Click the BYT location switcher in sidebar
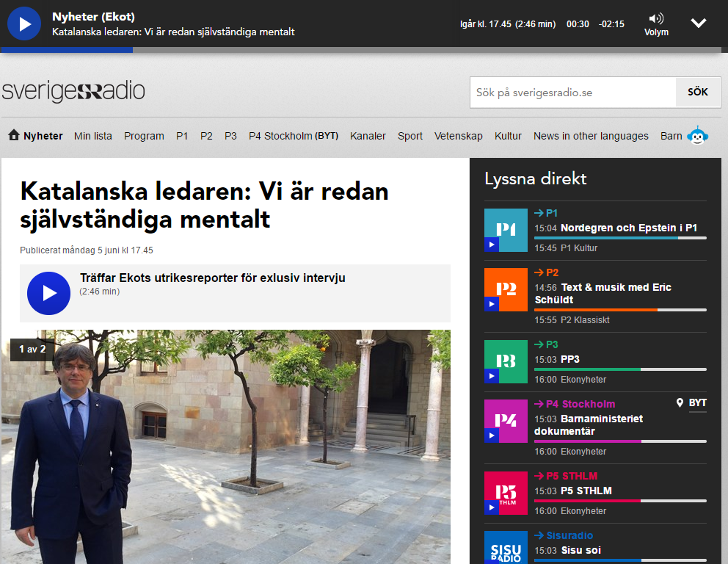This screenshot has height=564, width=728. point(692,403)
